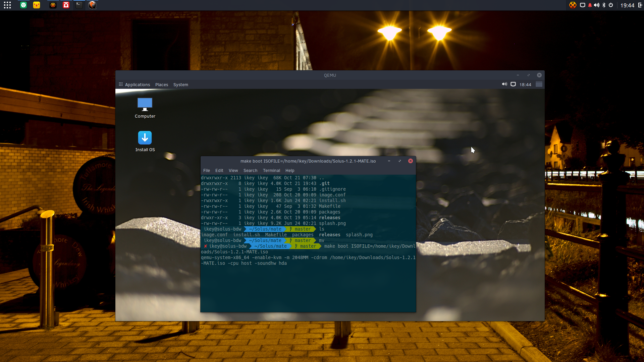The height and width of the screenshot is (362, 644).
Task: Open the application grid menu in top panel
Action: 7,5
